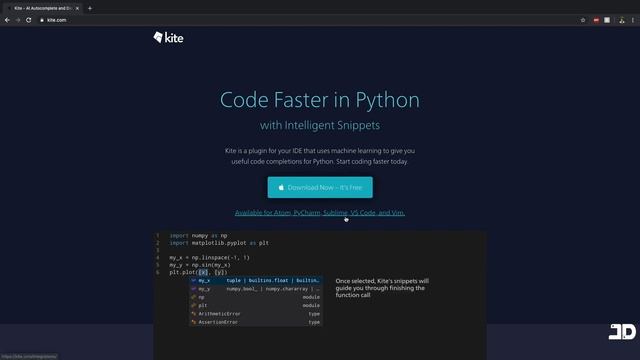Click the 'Code Faster in Python' heading
640x360 pixels.
(x=320, y=100)
